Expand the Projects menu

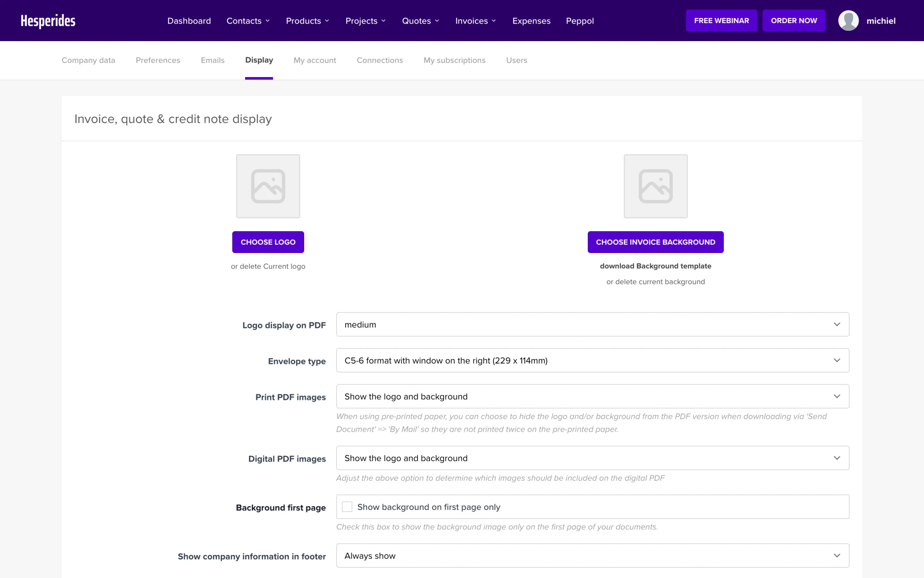click(x=366, y=21)
